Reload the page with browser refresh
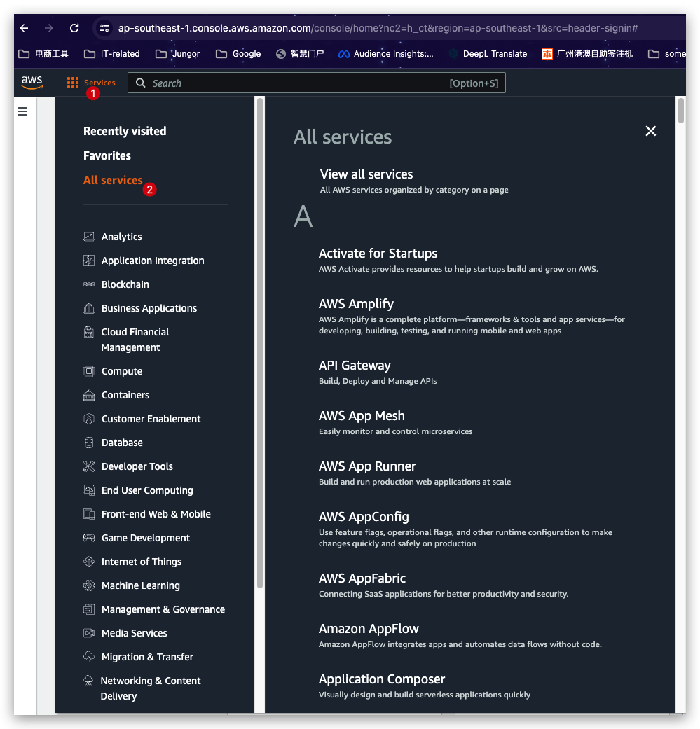The image size is (700, 729). coord(74,28)
